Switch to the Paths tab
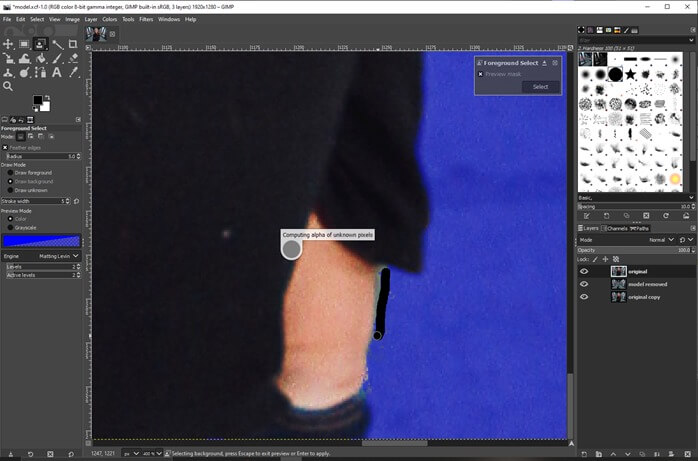Screen dimensions: 698x461 (x=640, y=228)
